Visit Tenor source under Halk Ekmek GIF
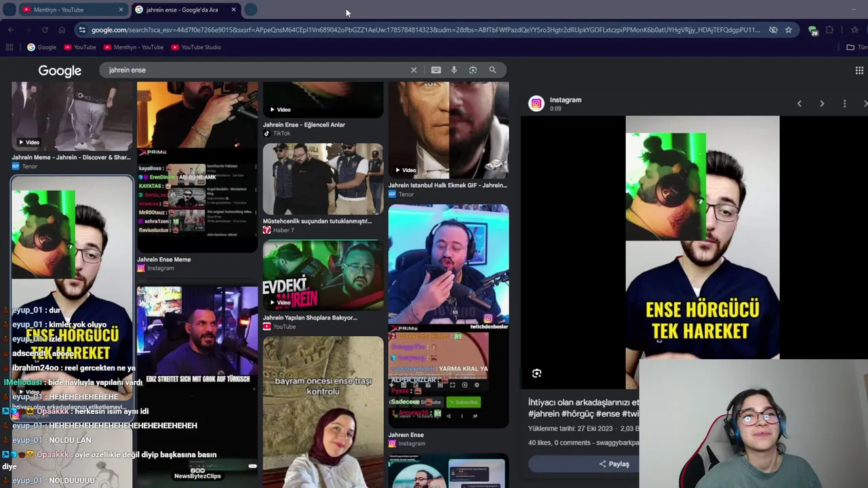The height and width of the screenshot is (488, 868). click(x=401, y=195)
